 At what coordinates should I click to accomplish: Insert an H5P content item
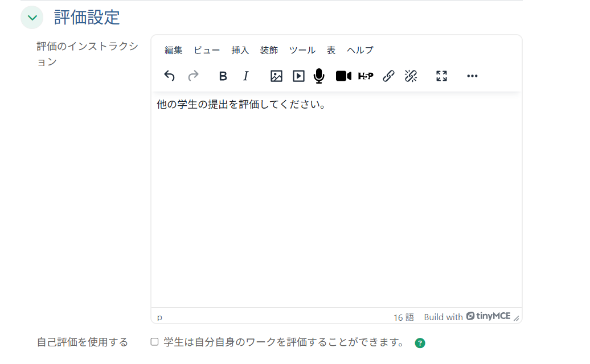366,76
